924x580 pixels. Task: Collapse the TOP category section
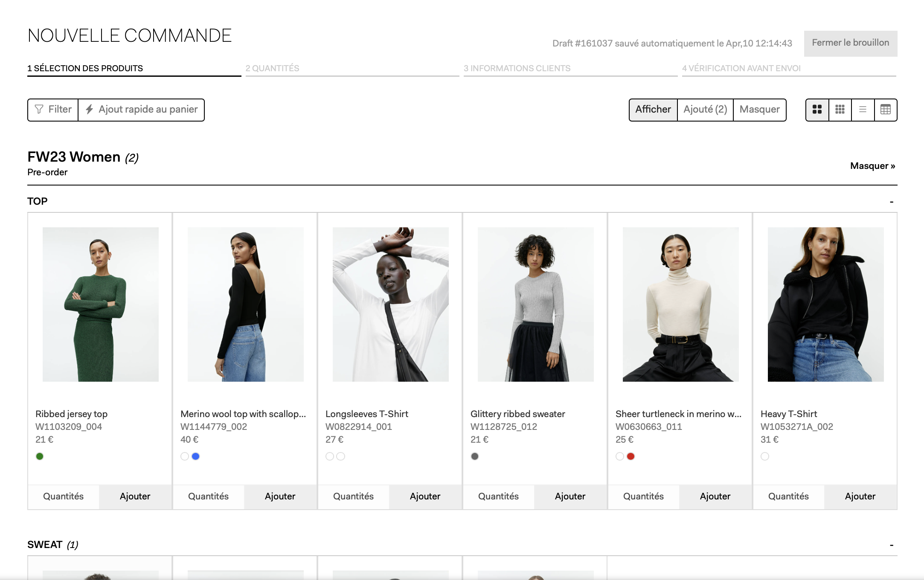892,202
